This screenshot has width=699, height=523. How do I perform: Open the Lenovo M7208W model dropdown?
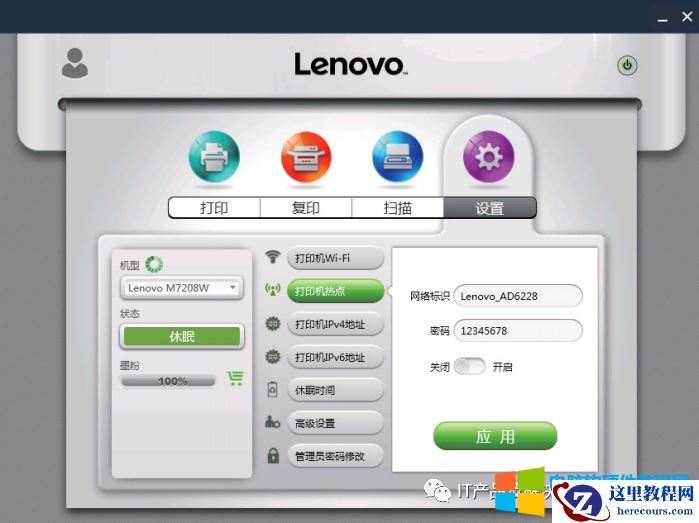[x=182, y=288]
